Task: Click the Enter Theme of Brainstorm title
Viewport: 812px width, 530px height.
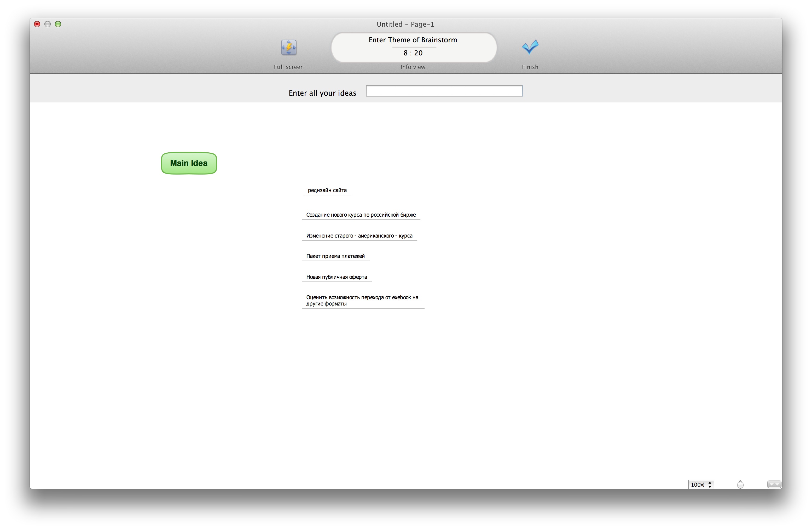Action: coord(413,40)
